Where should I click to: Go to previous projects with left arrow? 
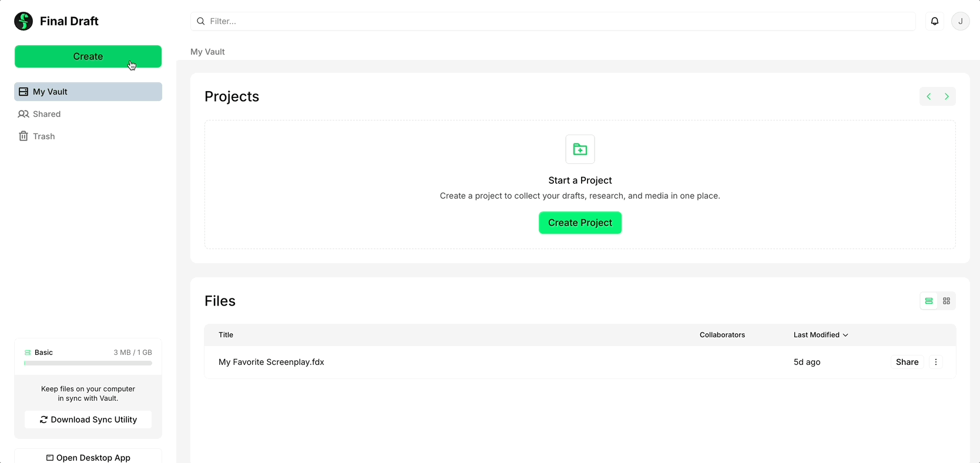coord(929,96)
